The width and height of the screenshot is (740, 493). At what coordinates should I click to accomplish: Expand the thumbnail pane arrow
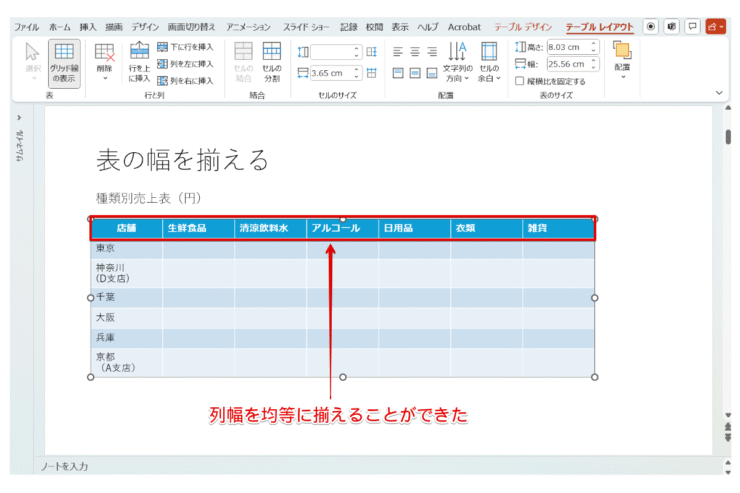(19, 117)
